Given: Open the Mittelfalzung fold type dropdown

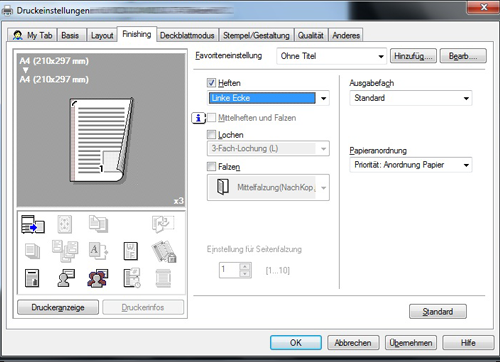Looking at the screenshot, I should (x=268, y=187).
